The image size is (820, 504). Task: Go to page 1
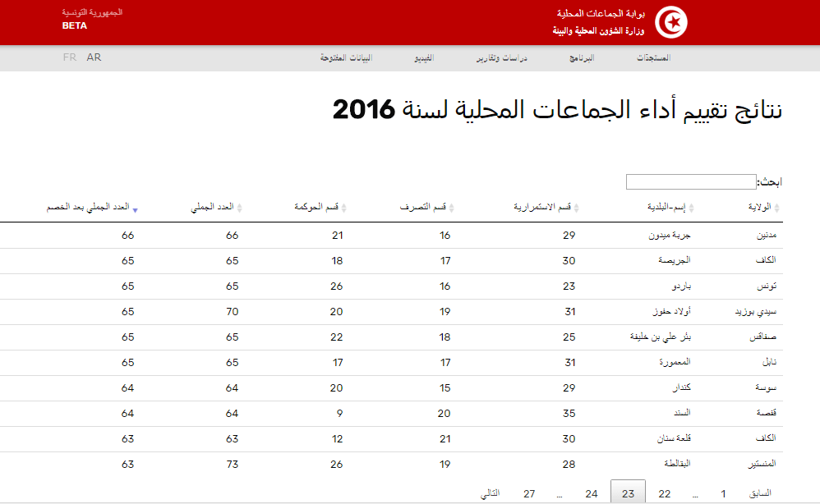click(x=723, y=493)
